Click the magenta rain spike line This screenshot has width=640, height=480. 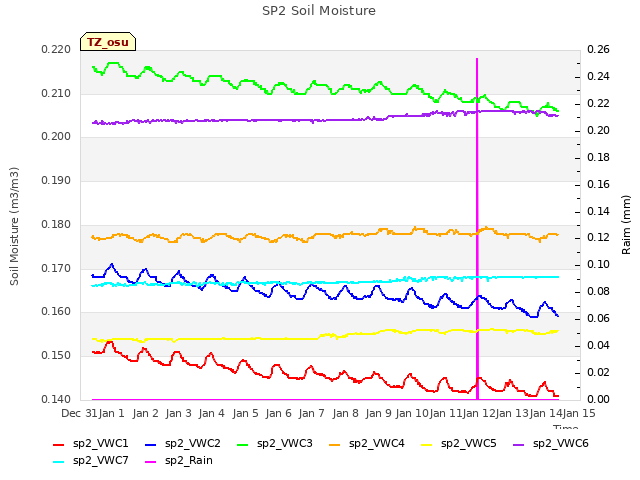477,229
